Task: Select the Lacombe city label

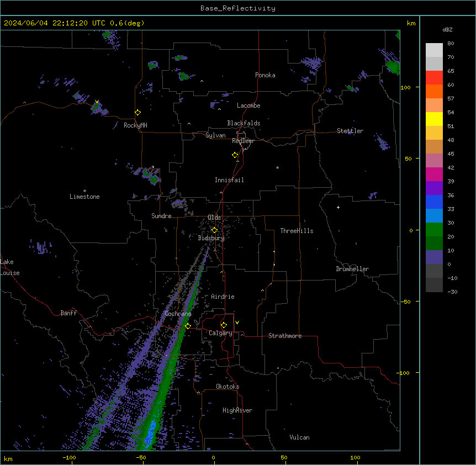Action: click(248, 105)
